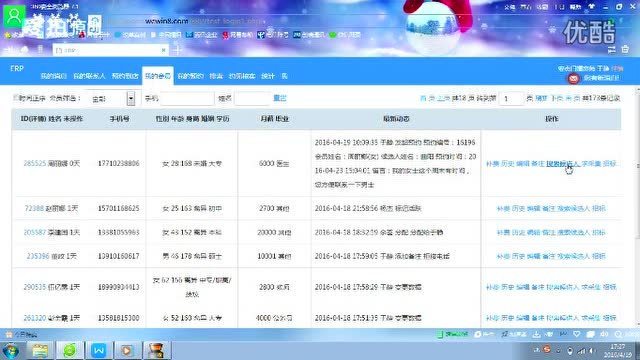The image size is (640, 360).
Task: Open the blue W app on taskbar
Action: click(98, 350)
